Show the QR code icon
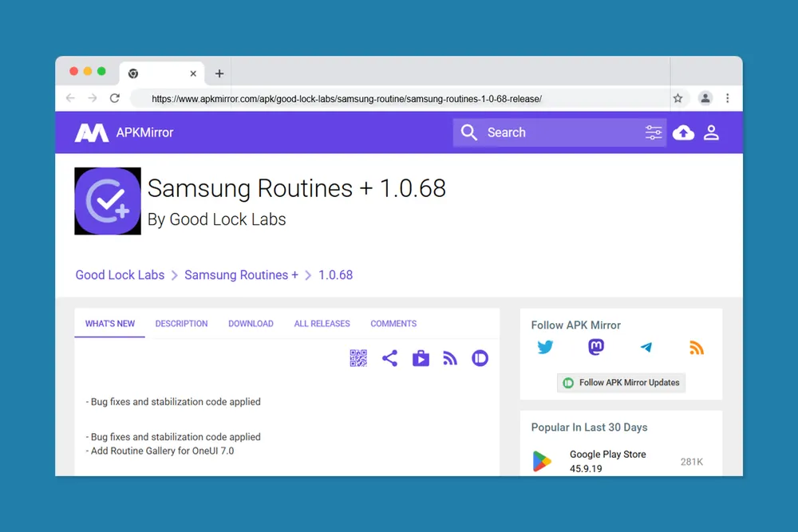The height and width of the screenshot is (532, 798). 358,358
